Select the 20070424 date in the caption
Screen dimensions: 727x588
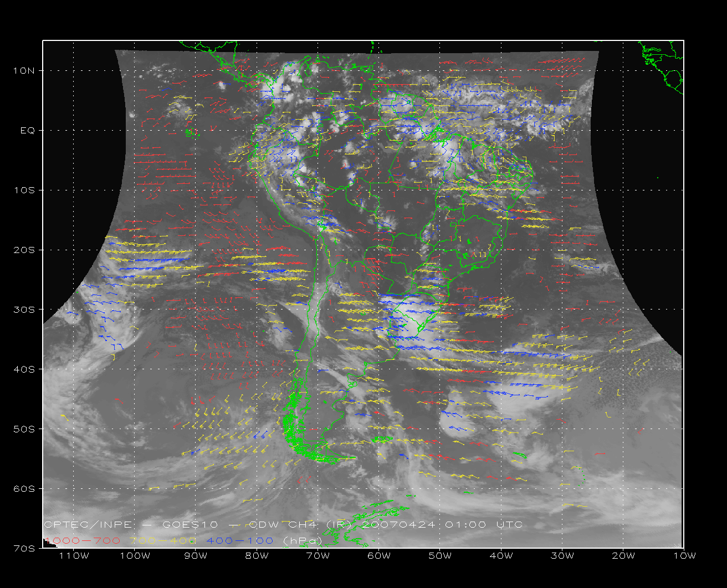pos(398,525)
